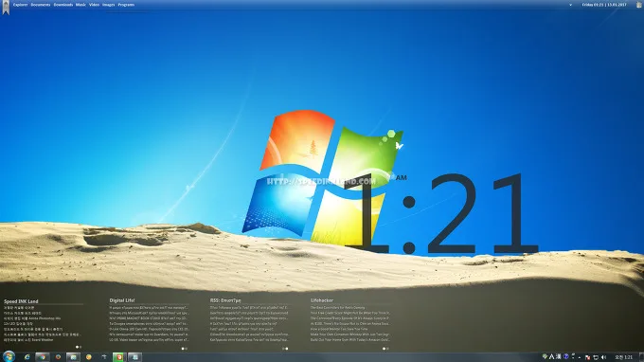Click the volume speaker tray icon

tap(603, 357)
